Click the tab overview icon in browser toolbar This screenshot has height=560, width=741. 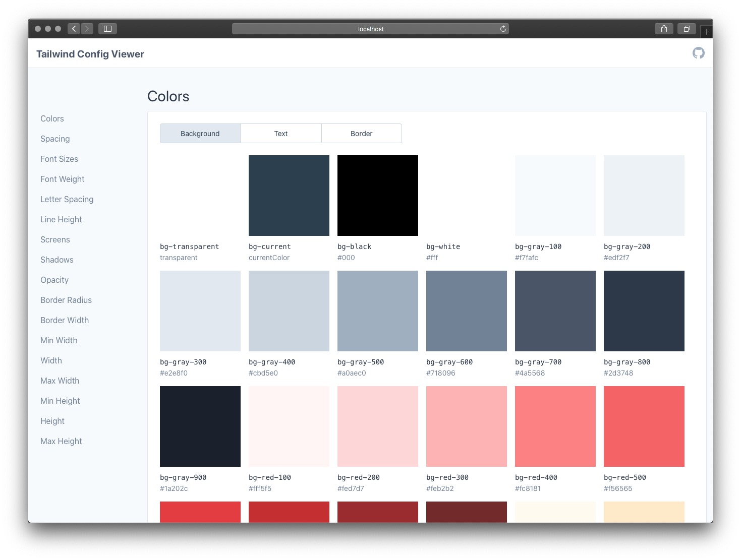(x=687, y=29)
